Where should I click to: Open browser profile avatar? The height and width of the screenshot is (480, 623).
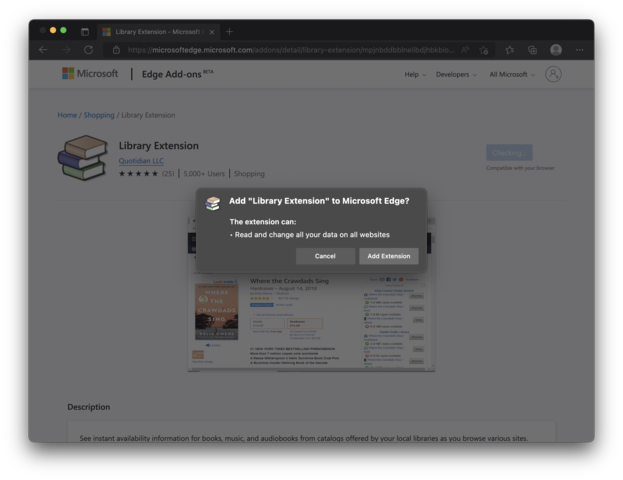click(x=556, y=50)
